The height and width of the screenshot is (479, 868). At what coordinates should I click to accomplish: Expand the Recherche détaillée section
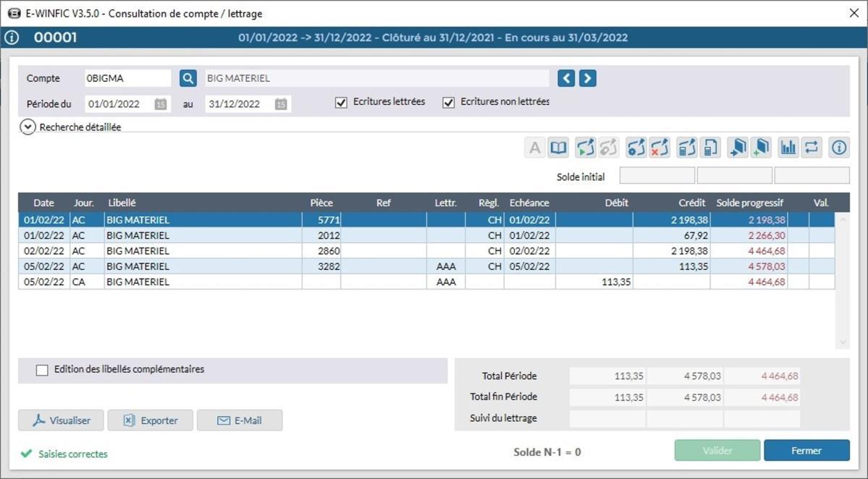(x=28, y=127)
